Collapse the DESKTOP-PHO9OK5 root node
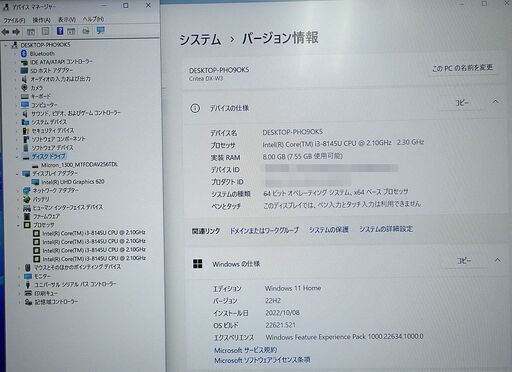Viewport: 512px width, 372px height. pos(6,45)
